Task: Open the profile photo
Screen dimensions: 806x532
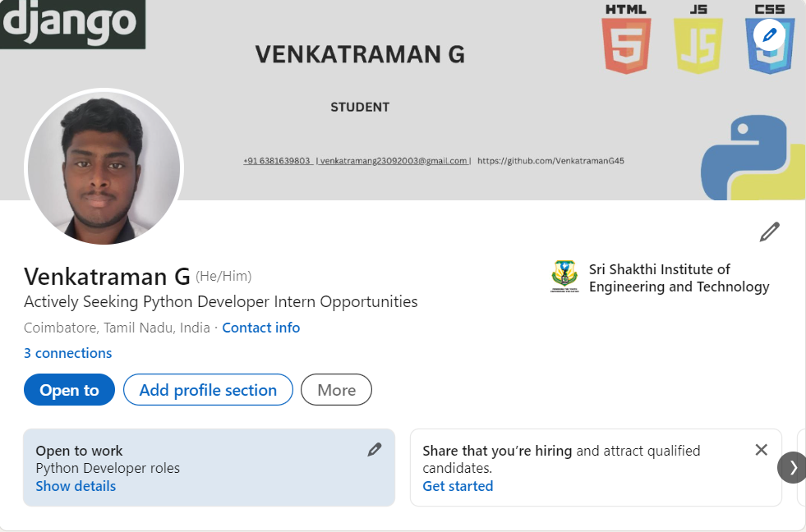Action: tap(104, 167)
